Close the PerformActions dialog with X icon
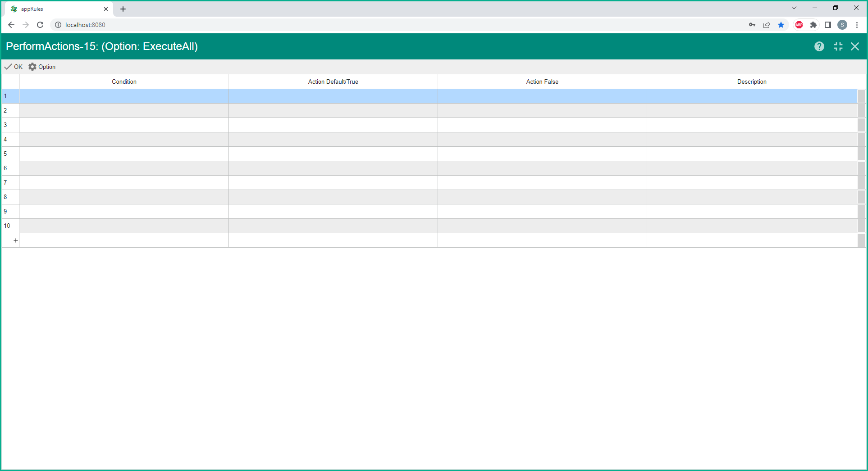 click(x=854, y=46)
